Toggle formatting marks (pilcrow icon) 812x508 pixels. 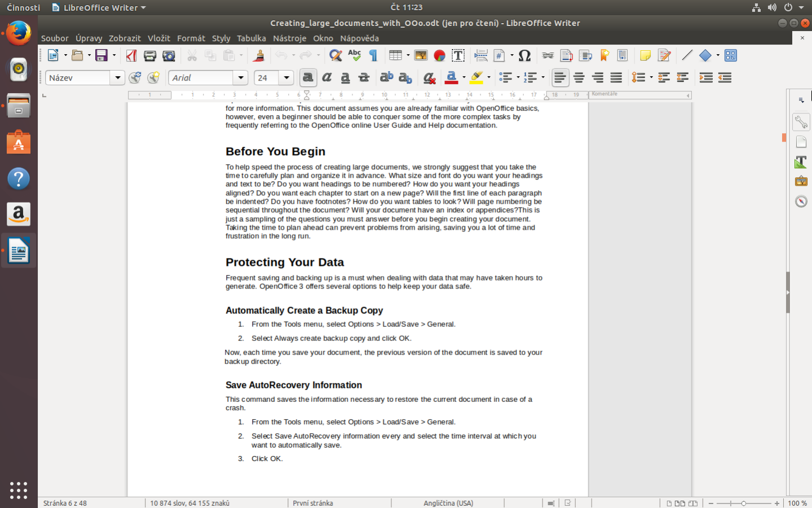[x=373, y=55]
